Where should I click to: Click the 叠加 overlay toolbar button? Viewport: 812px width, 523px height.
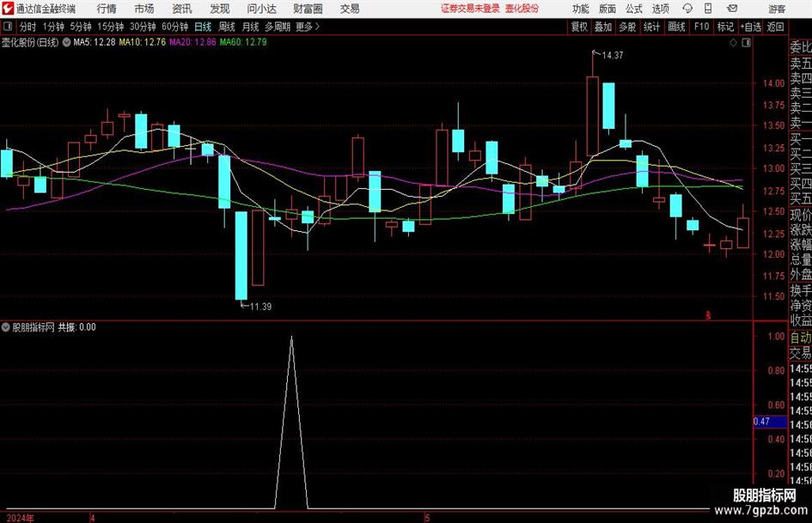603,27
